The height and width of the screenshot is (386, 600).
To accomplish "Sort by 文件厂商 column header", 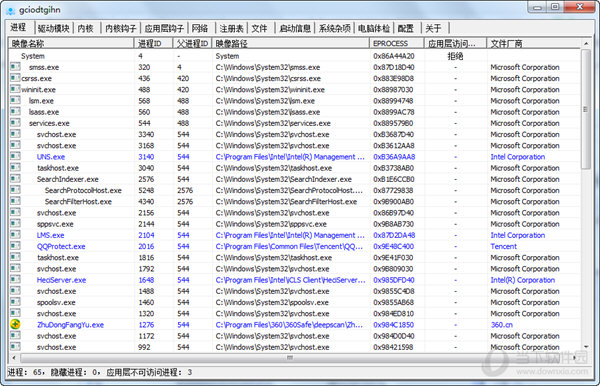I will 534,43.
